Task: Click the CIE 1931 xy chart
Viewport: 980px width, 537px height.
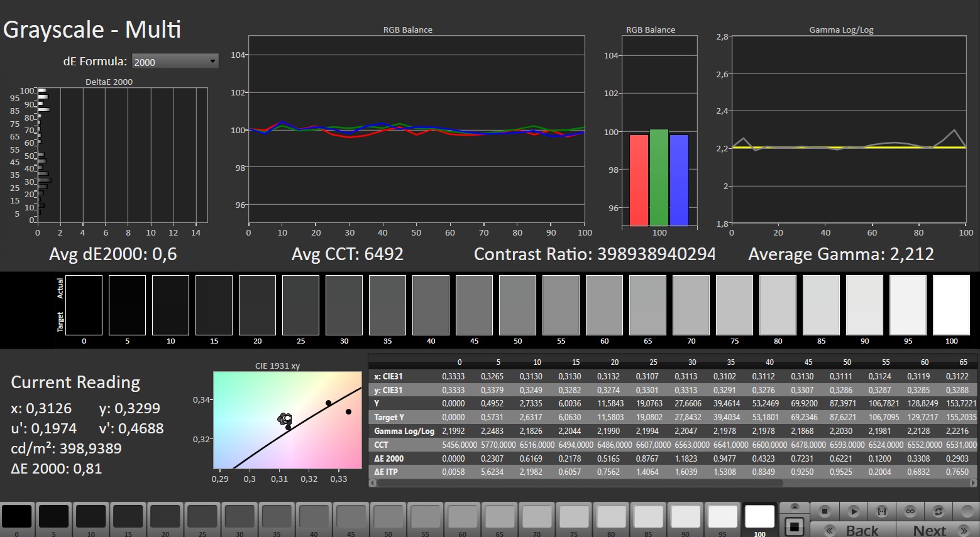Action: 287,420
